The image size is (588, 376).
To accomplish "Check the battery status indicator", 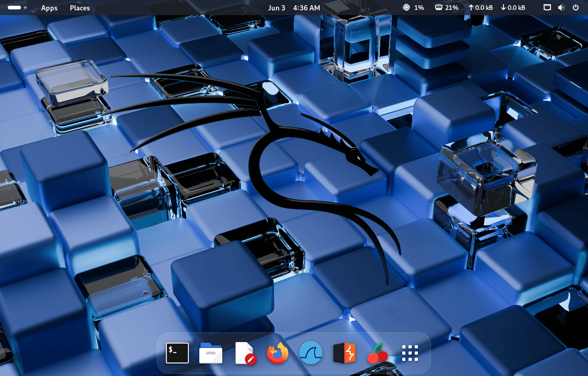I will 447,8.
